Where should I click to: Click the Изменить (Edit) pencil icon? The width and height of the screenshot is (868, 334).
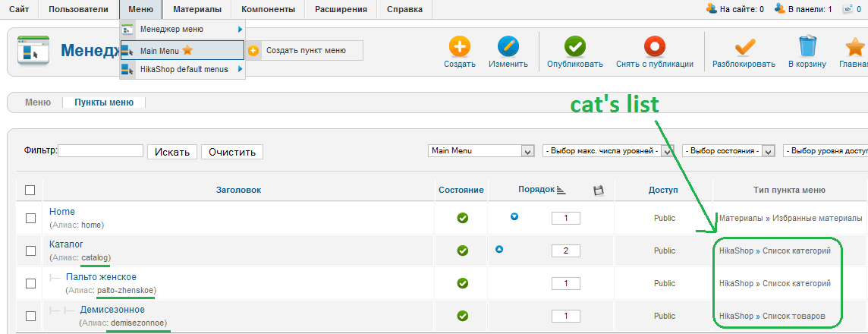pos(508,47)
